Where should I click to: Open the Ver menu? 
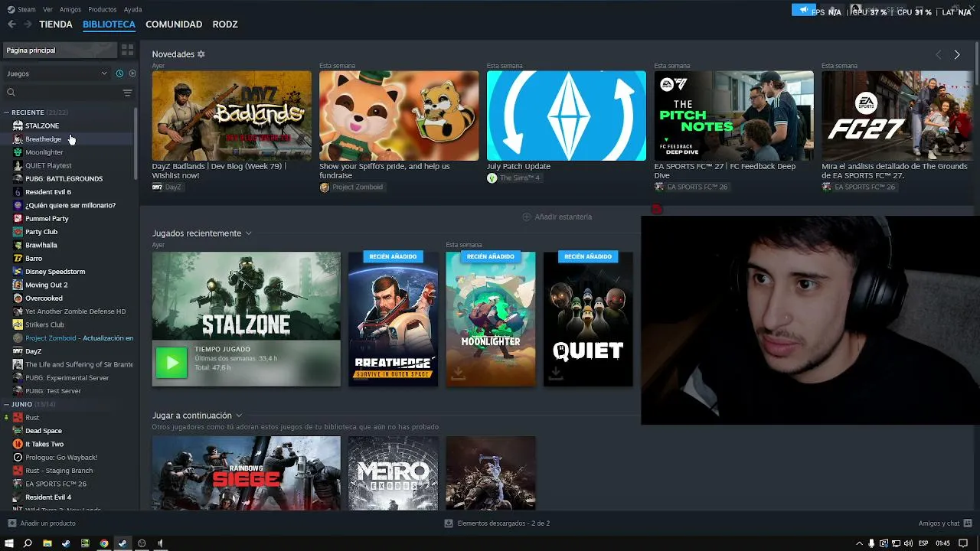point(47,10)
